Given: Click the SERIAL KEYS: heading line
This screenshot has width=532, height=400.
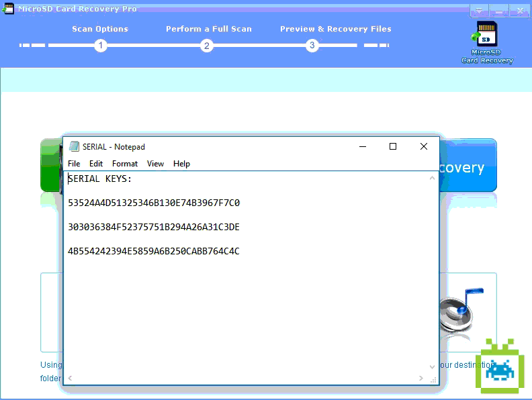Looking at the screenshot, I should point(99,179).
